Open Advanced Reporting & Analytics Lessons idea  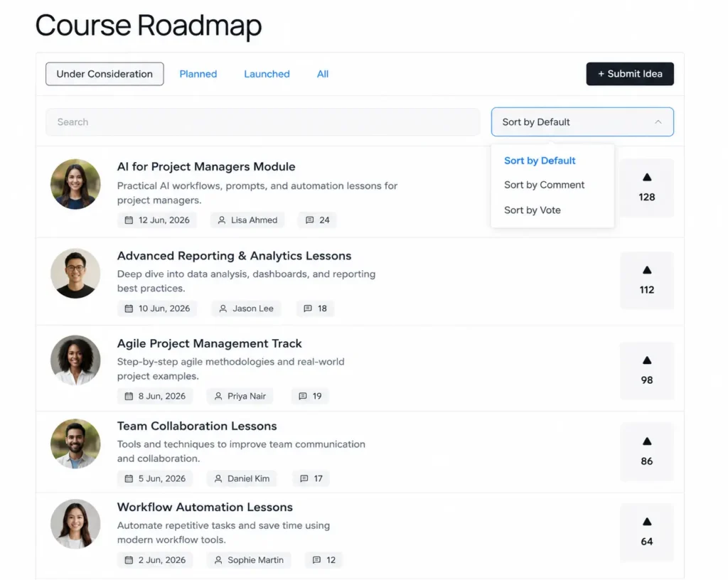tap(234, 256)
